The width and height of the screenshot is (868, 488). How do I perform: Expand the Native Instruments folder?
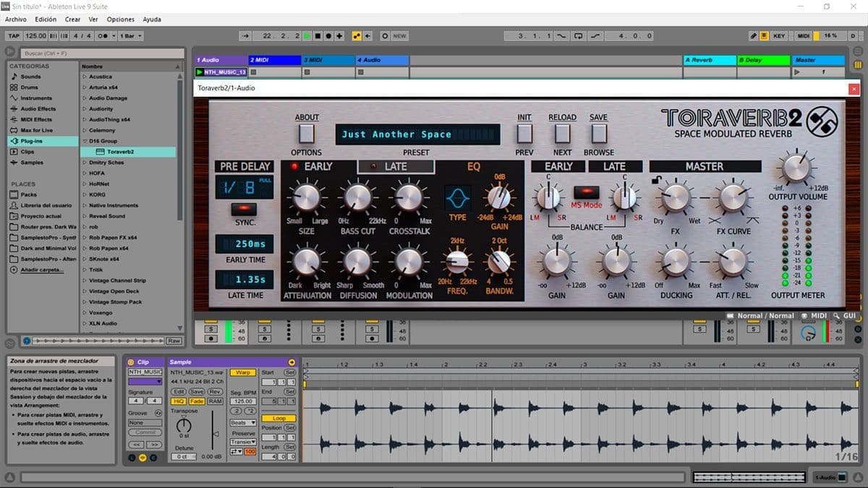click(x=85, y=205)
